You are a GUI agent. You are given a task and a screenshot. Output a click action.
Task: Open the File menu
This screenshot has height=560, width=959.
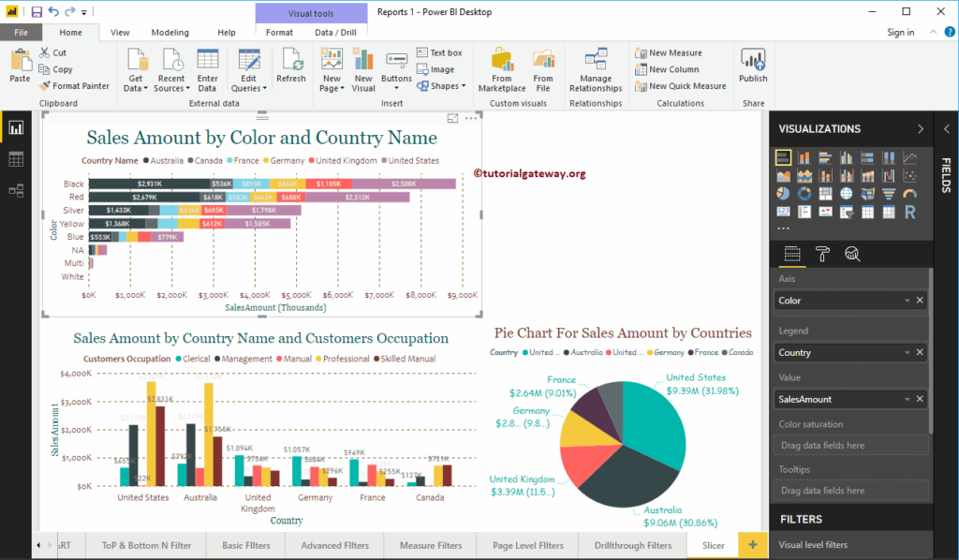click(x=21, y=33)
